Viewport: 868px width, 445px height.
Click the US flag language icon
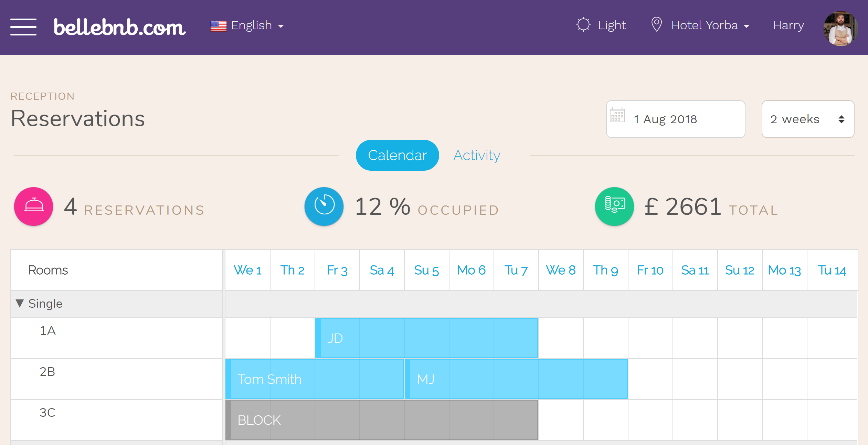pyautogui.click(x=218, y=26)
